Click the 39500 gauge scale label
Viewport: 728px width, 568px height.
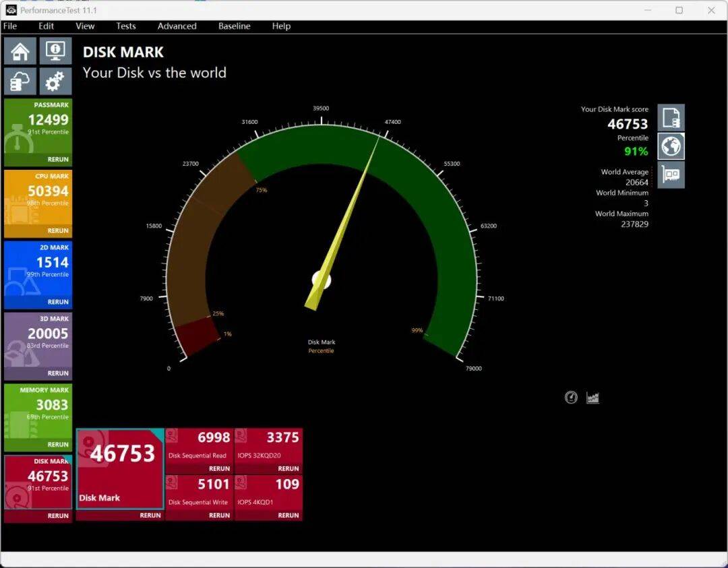click(x=321, y=108)
